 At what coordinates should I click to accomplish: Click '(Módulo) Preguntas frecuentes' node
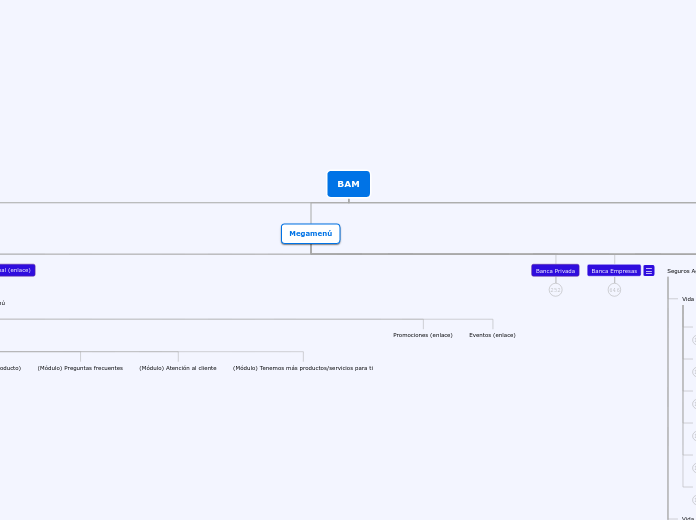[x=80, y=368]
